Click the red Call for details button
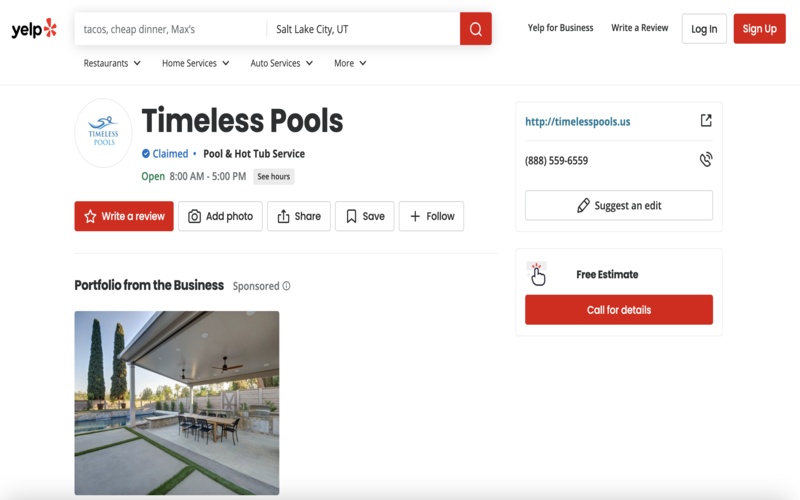 tap(619, 310)
